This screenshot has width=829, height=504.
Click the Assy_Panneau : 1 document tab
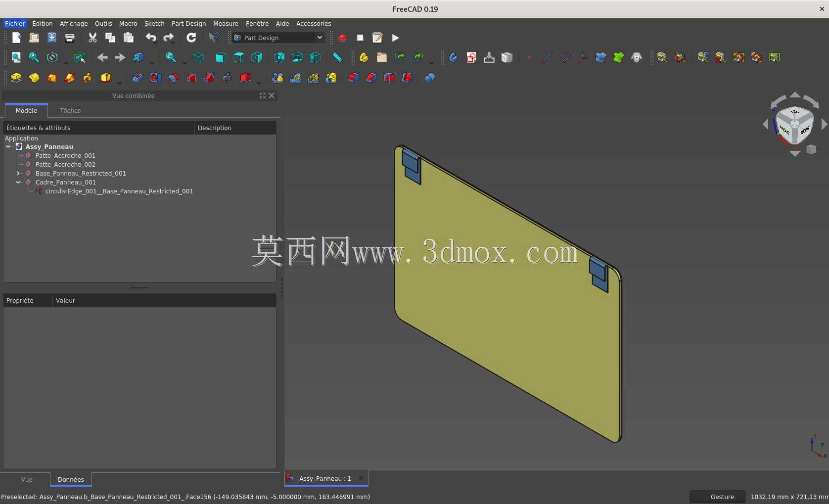tap(325, 478)
